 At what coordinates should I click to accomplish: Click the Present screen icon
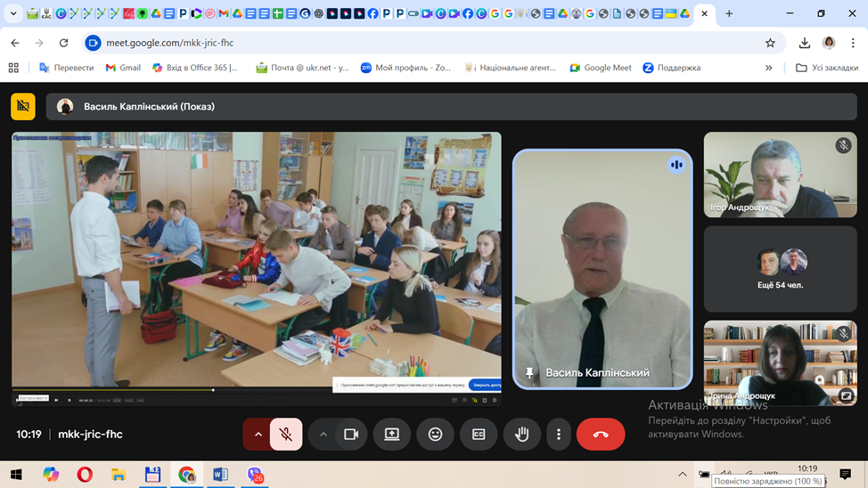392,435
